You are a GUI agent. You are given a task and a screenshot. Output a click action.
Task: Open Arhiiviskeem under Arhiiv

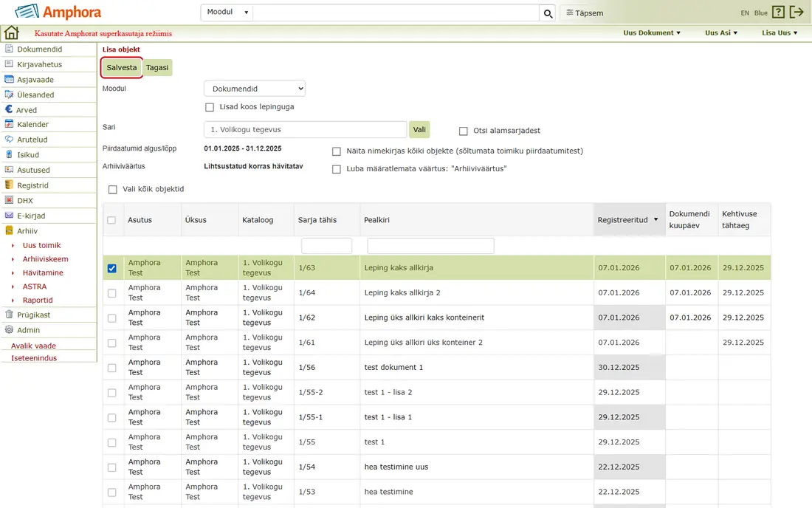coord(46,259)
